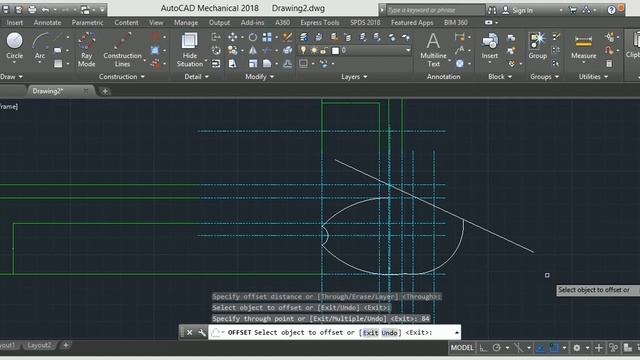Click the linear Dimension tool icon

[460, 37]
